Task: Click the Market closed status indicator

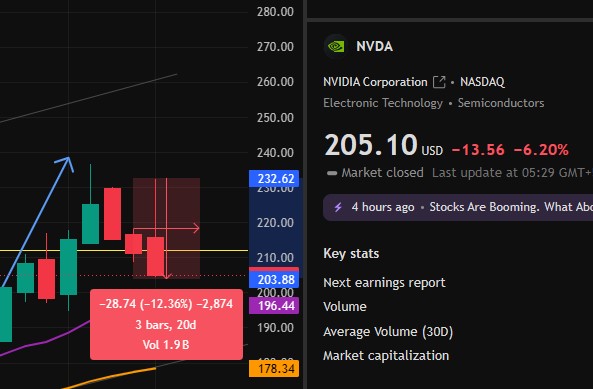Action: click(375, 173)
